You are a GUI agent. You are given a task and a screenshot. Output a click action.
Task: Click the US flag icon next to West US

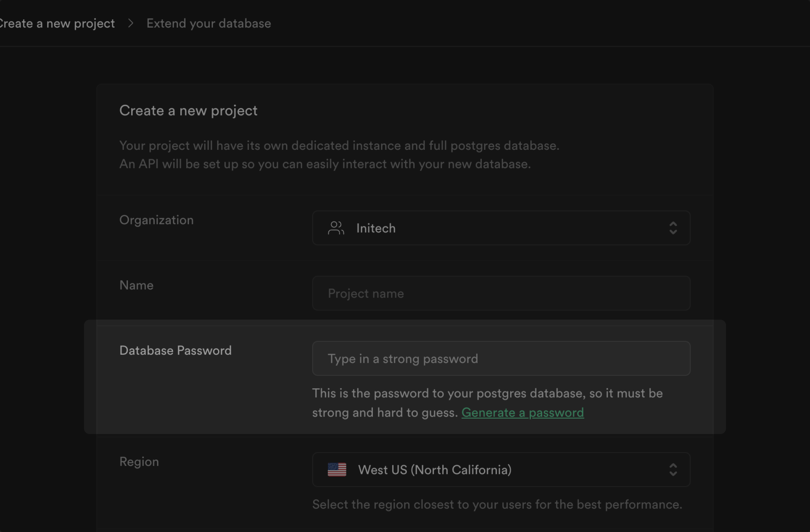337,470
